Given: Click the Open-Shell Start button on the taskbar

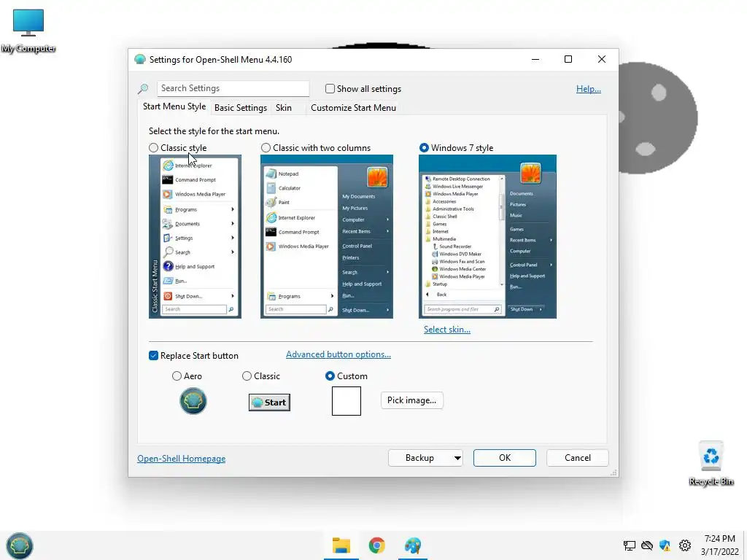Looking at the screenshot, I should click(19, 545).
